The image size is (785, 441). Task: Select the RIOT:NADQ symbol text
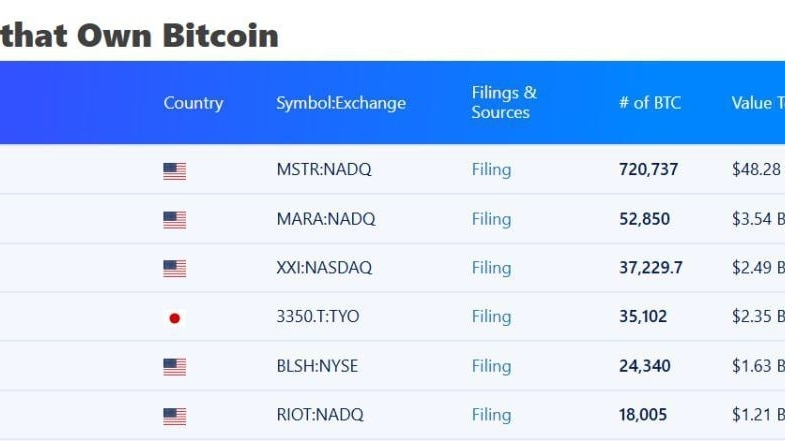pyautogui.click(x=320, y=414)
